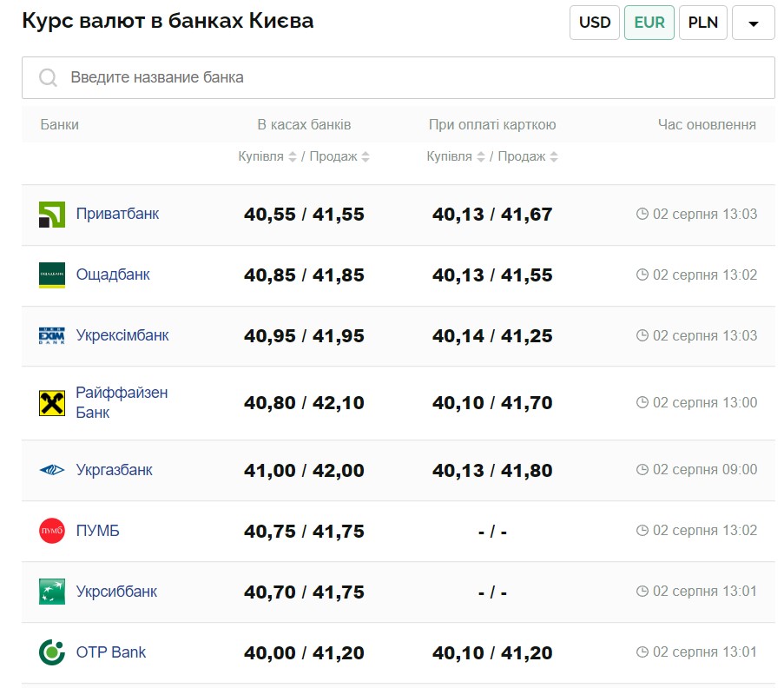Switch to the USD currency tab

[595, 23]
